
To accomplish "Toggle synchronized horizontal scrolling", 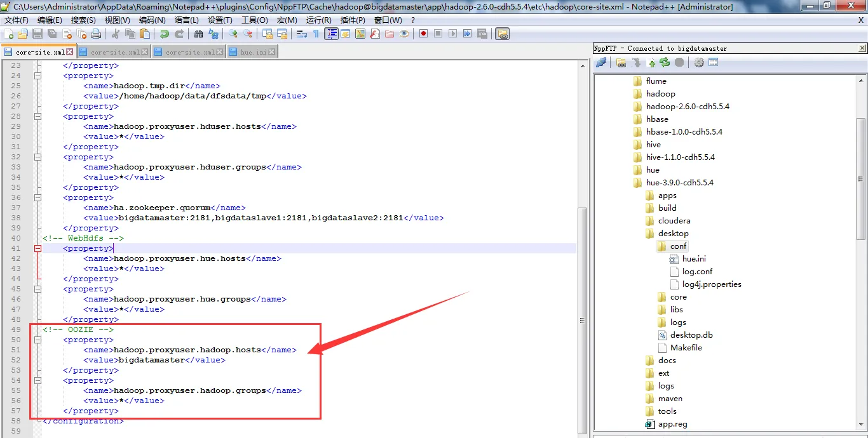I will 282,34.
